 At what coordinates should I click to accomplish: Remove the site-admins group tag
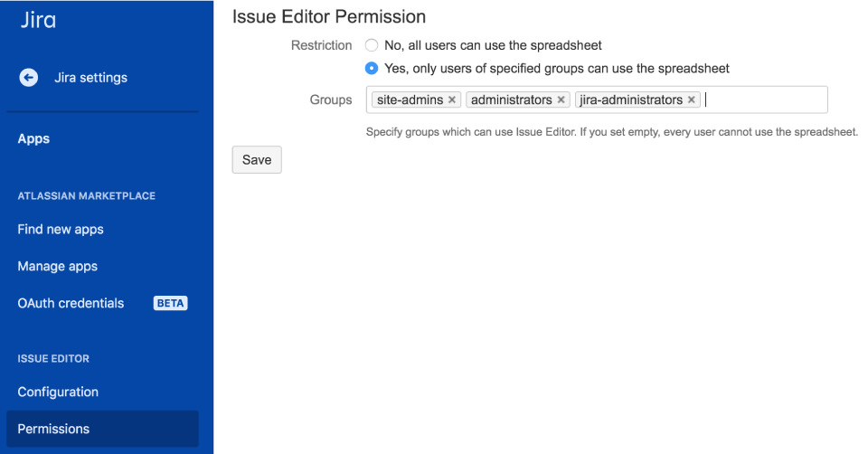click(452, 99)
